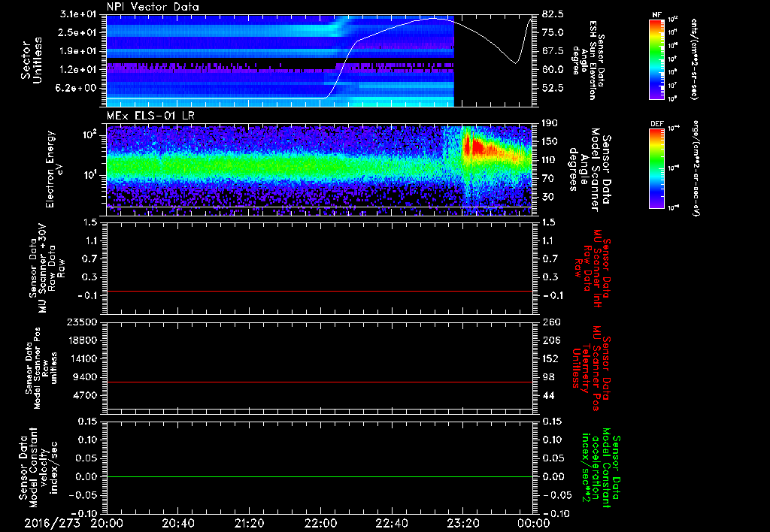Click the red 'MU Scanner Inh Raw Data' title
This screenshot has height=532, width=770.
(x=591, y=268)
